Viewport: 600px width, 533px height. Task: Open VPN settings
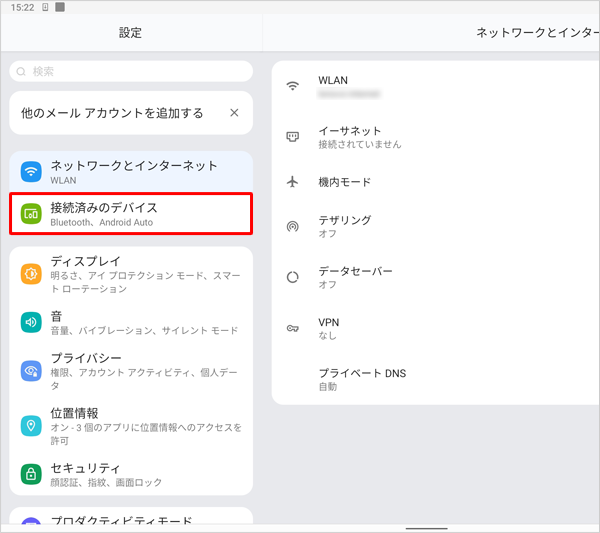coord(435,328)
